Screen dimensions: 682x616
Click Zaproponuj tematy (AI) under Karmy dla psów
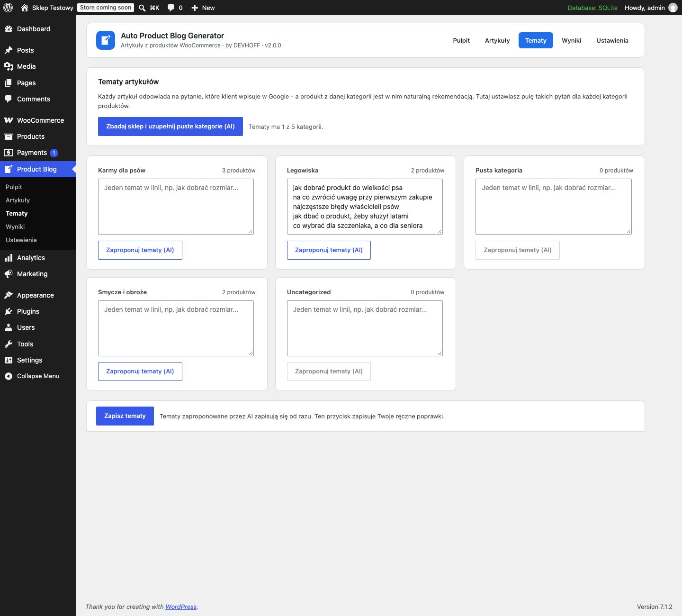point(140,250)
